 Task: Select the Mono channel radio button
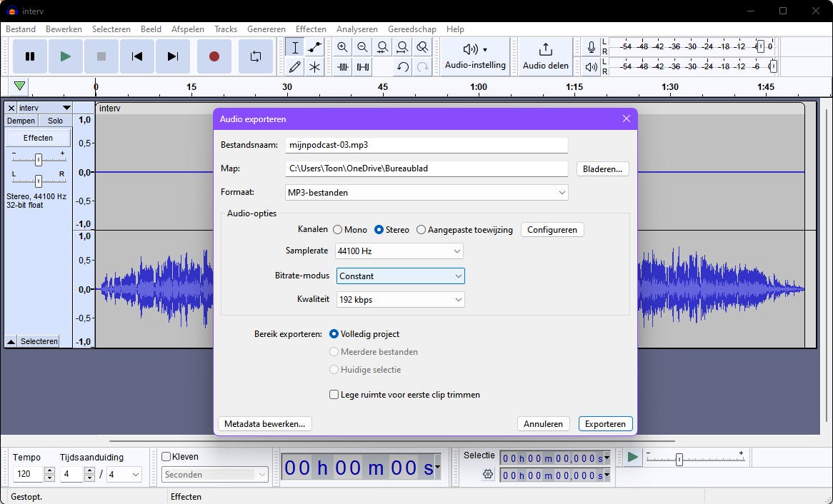(338, 230)
